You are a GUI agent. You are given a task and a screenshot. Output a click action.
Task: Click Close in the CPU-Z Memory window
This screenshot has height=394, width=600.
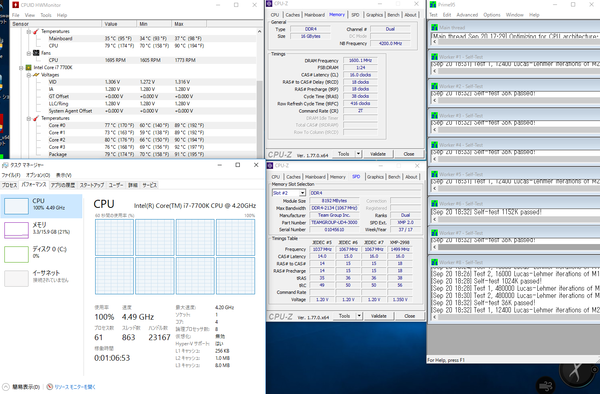click(409, 154)
